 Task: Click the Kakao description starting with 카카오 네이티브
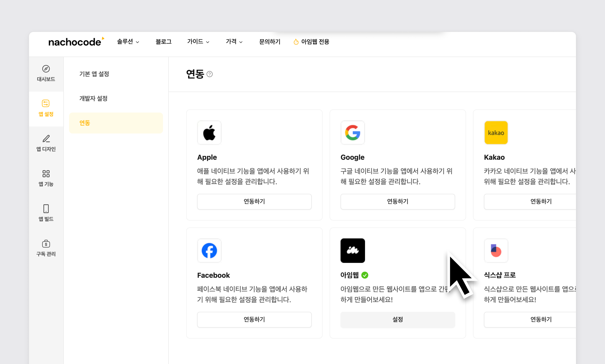[x=530, y=176]
